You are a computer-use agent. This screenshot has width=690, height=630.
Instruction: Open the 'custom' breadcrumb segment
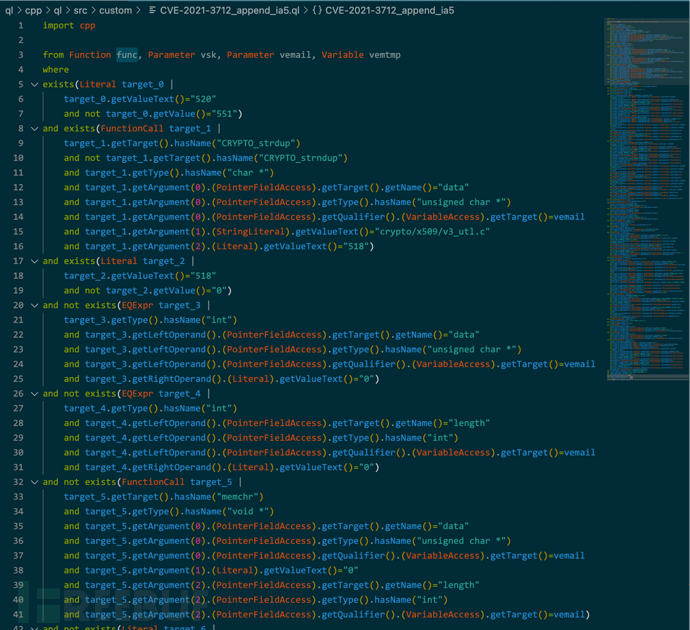[115, 10]
